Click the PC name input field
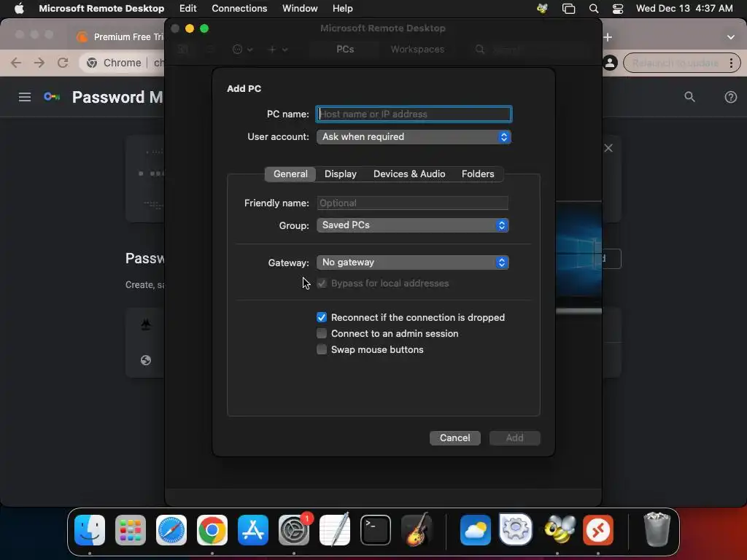The width and height of the screenshot is (747, 560). click(x=414, y=114)
